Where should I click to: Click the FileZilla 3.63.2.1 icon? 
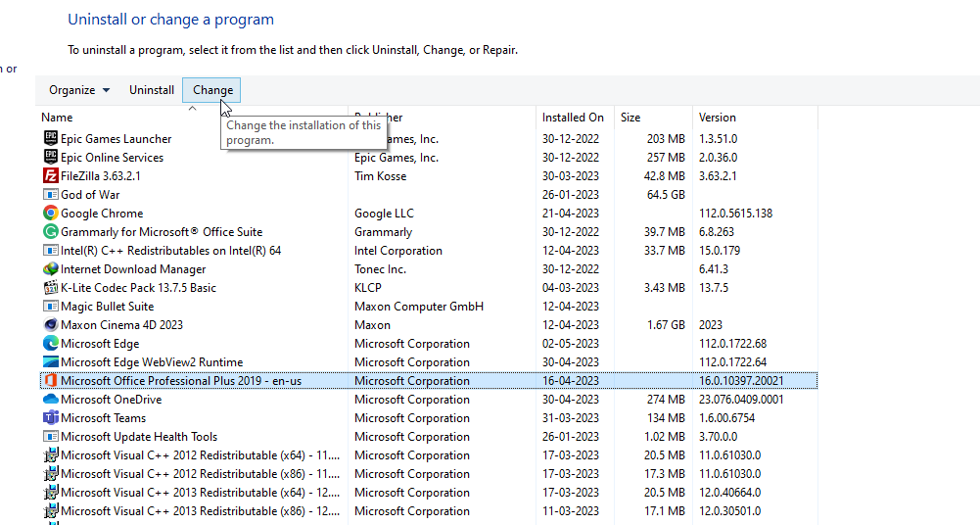point(51,175)
